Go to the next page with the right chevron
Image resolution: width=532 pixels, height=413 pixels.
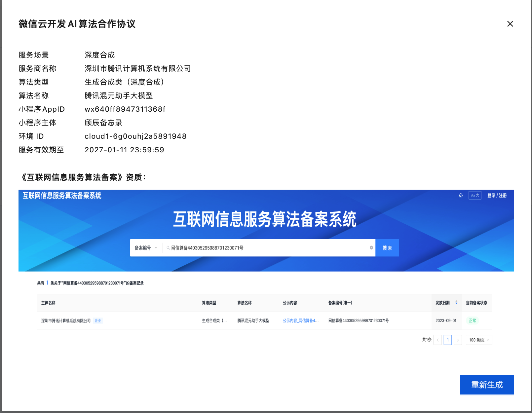[x=458, y=340]
